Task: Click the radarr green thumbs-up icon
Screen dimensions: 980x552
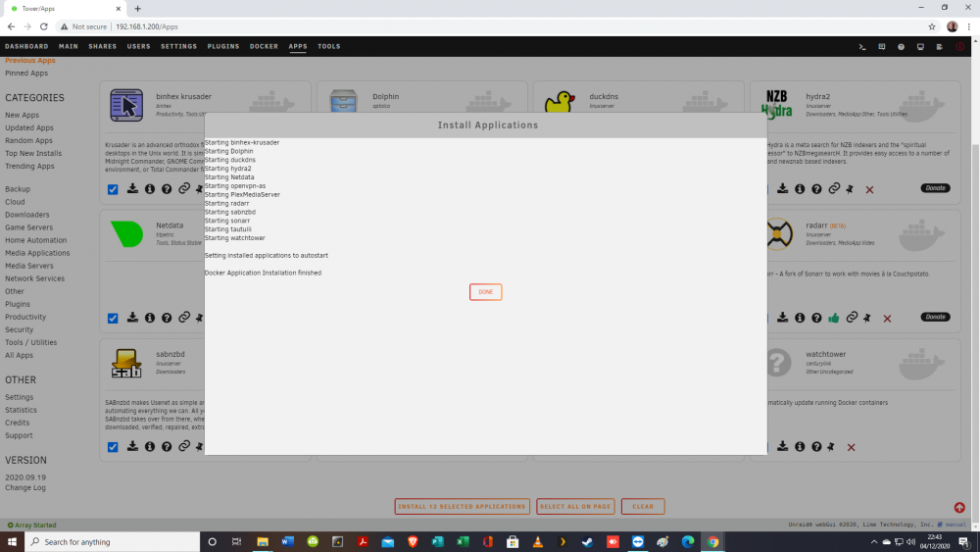Action: tap(834, 318)
